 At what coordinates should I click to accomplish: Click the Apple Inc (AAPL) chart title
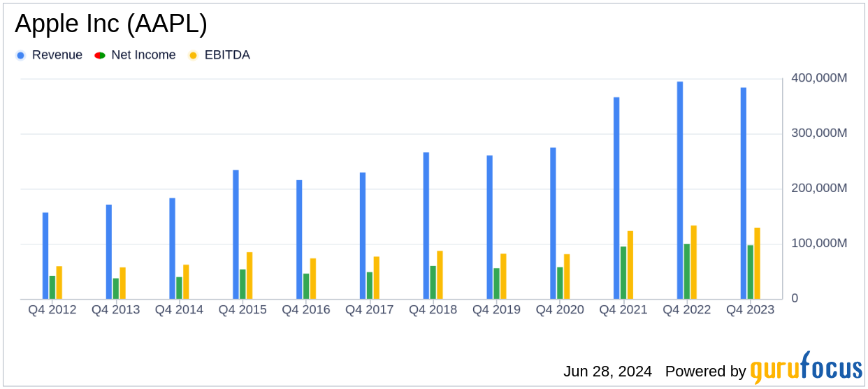111,24
